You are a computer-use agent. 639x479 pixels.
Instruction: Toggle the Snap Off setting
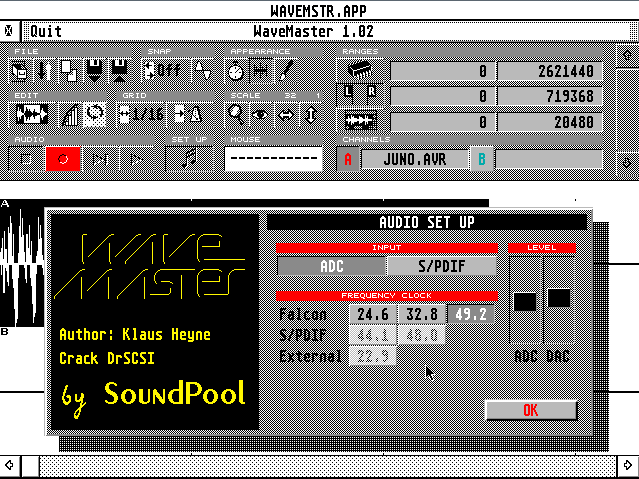[x=165, y=71]
